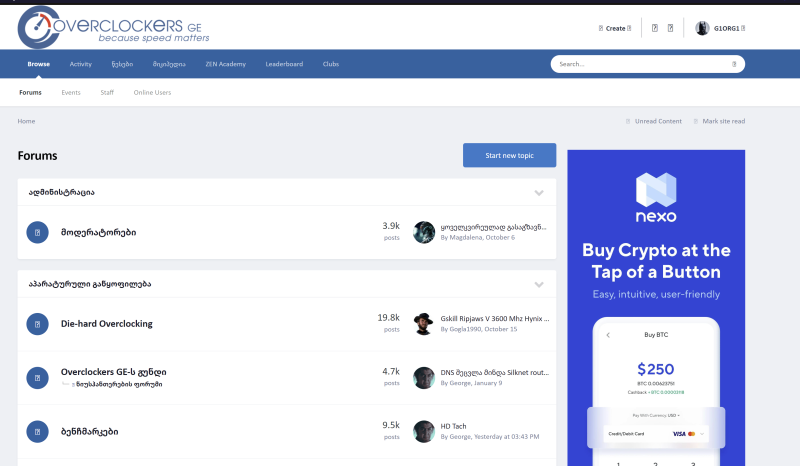Open the Leaderboard menu item
The width and height of the screenshot is (800, 466).
[x=284, y=64]
